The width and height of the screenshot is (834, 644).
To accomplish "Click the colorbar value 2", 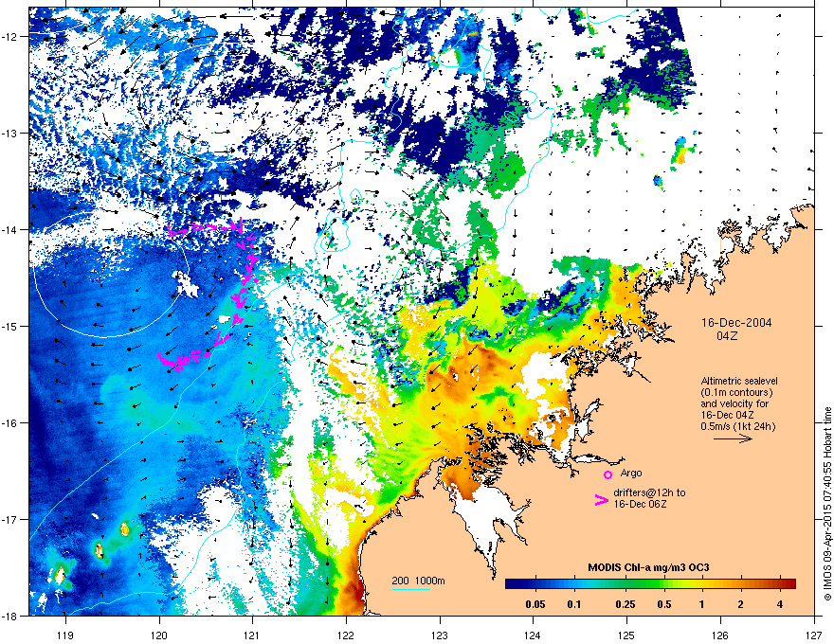I will [740, 604].
